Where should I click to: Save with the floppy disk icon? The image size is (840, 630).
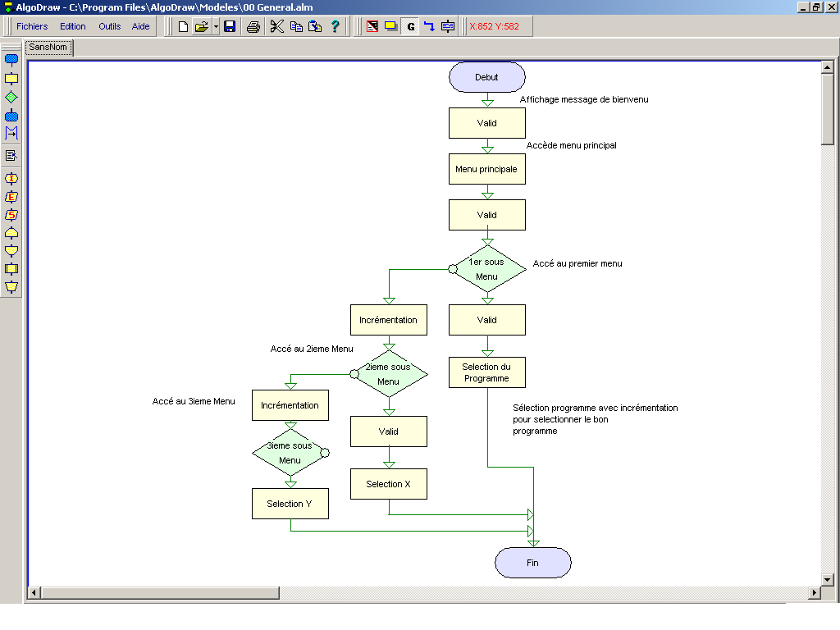click(230, 26)
